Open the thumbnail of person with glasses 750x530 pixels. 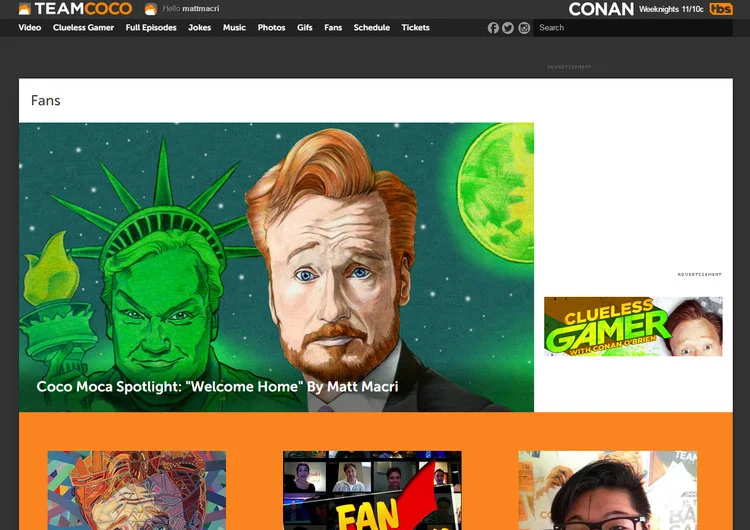(x=607, y=490)
